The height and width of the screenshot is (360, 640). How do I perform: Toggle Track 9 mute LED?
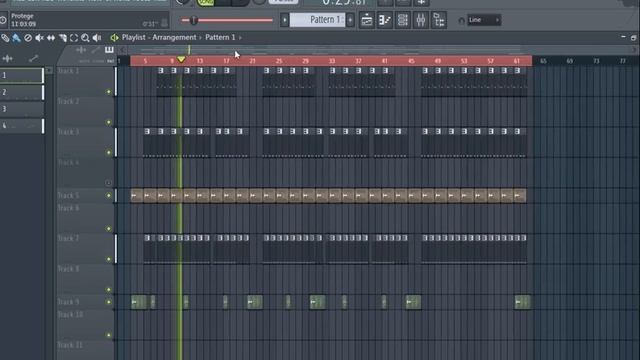point(109,302)
